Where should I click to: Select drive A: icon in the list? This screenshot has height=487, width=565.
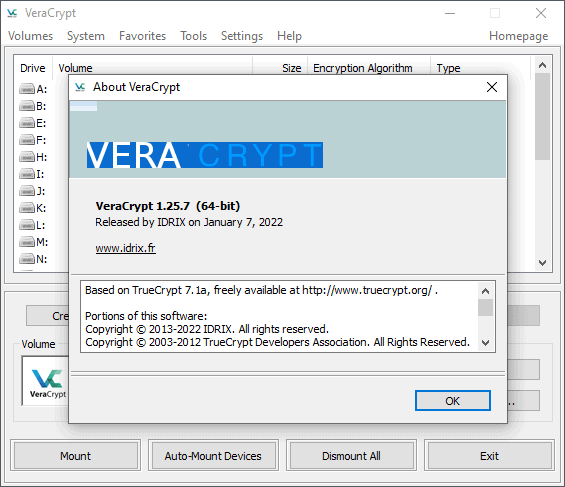pyautogui.click(x=27, y=89)
